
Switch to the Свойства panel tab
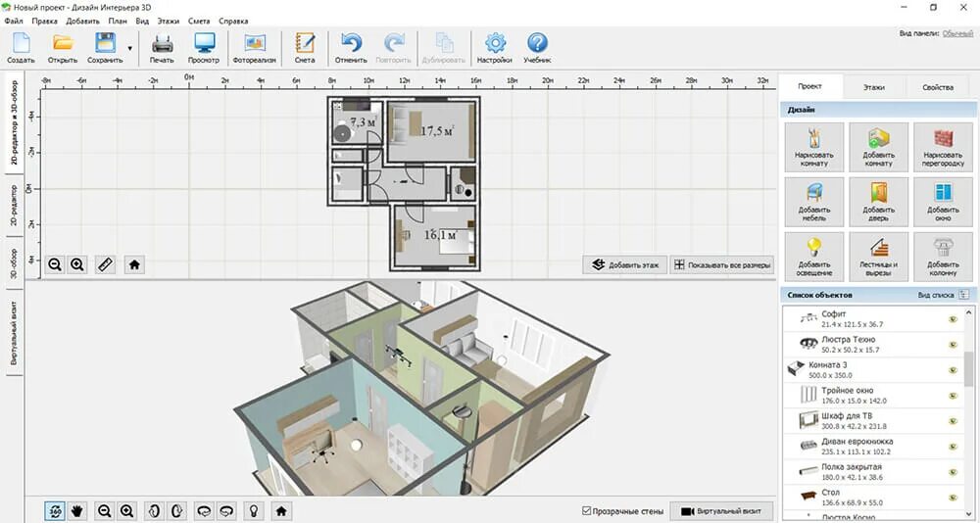[x=938, y=87]
